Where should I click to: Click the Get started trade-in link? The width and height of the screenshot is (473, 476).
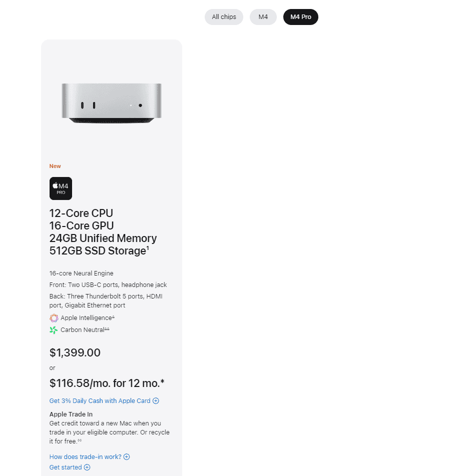click(66, 467)
